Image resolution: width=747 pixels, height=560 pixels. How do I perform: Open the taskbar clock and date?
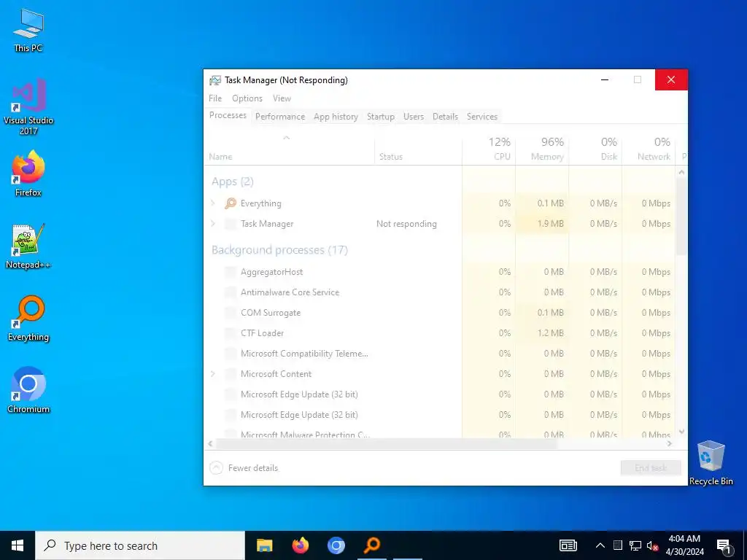[x=684, y=545]
